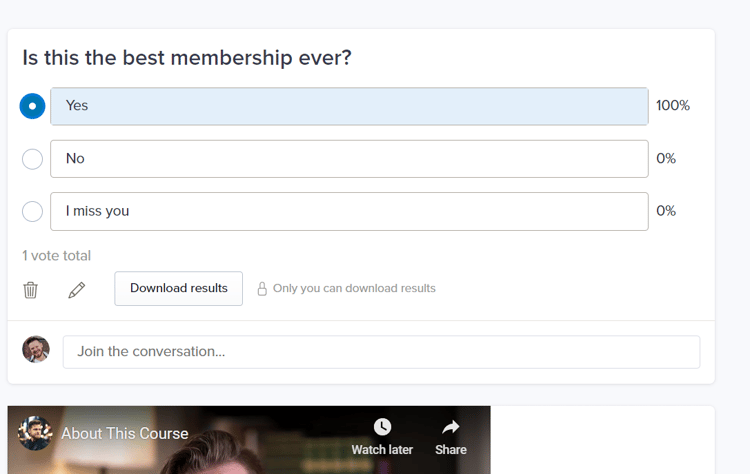Click the lock icon beside download notice

[262, 288]
